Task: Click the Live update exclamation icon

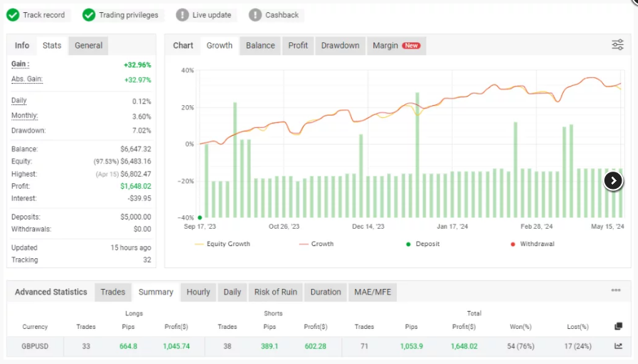Action: click(x=182, y=15)
